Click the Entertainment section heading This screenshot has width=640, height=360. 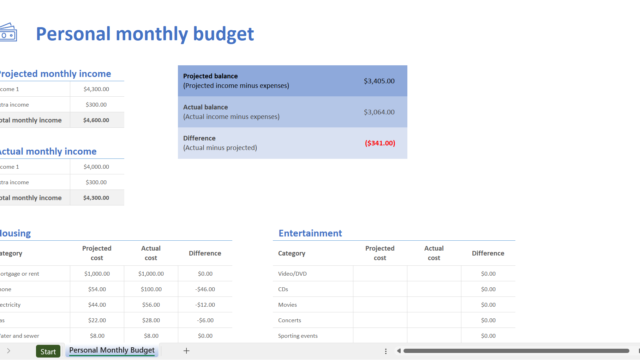310,233
